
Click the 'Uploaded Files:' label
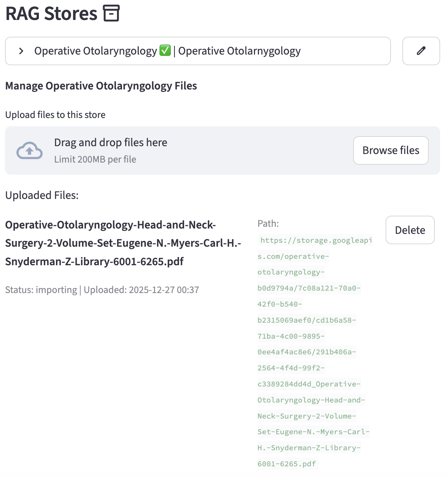point(42,195)
